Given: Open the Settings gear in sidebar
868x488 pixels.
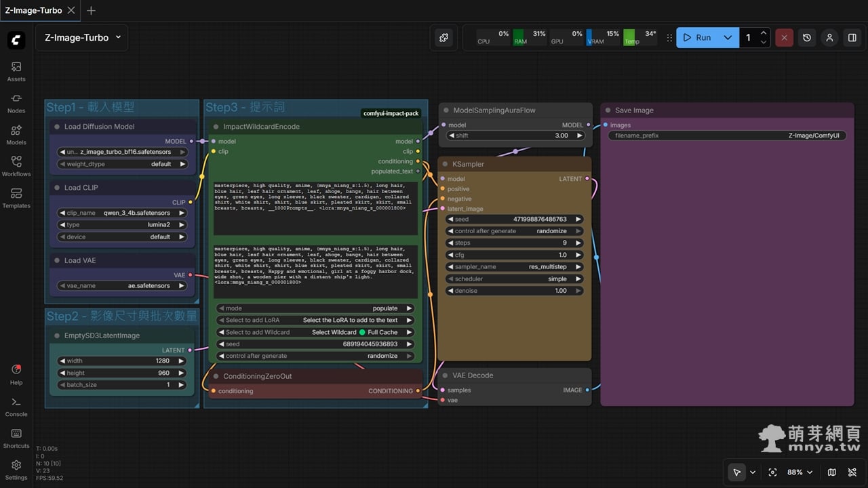Looking at the screenshot, I should (16, 469).
